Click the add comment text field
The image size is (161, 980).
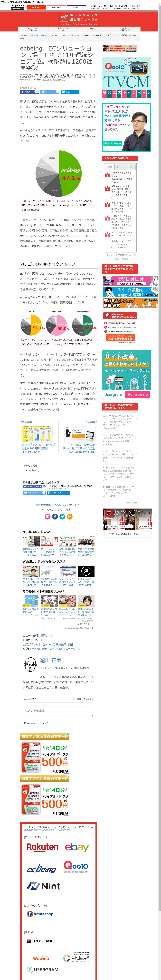[x=58, y=711]
